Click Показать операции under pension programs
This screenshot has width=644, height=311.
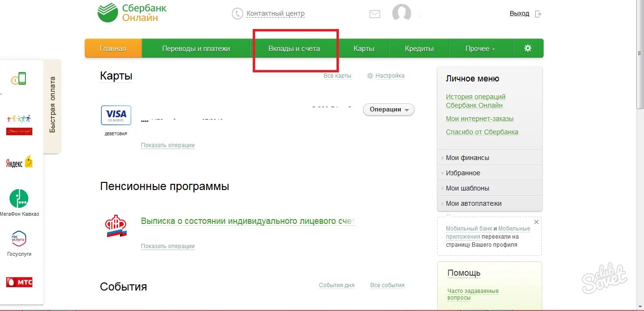(168, 246)
